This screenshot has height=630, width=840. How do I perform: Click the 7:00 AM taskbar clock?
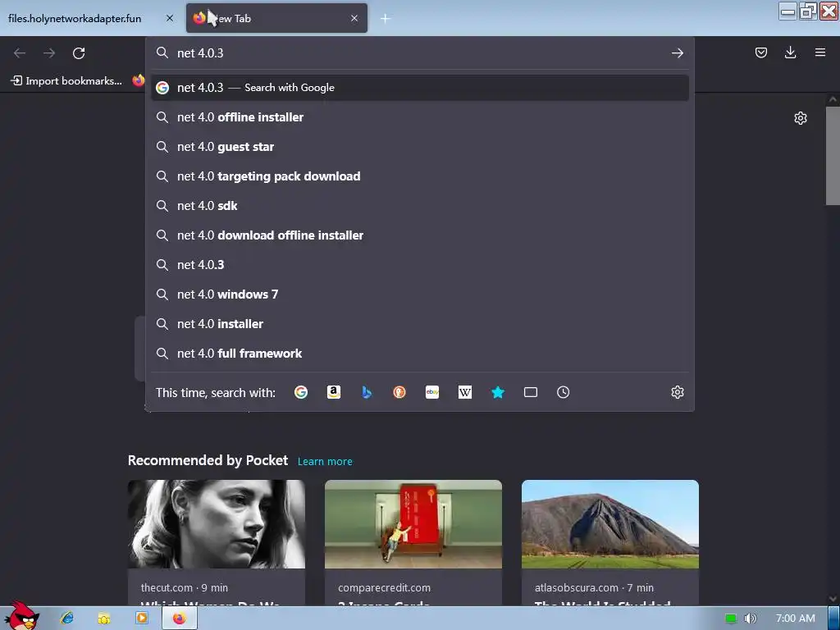pos(796,619)
